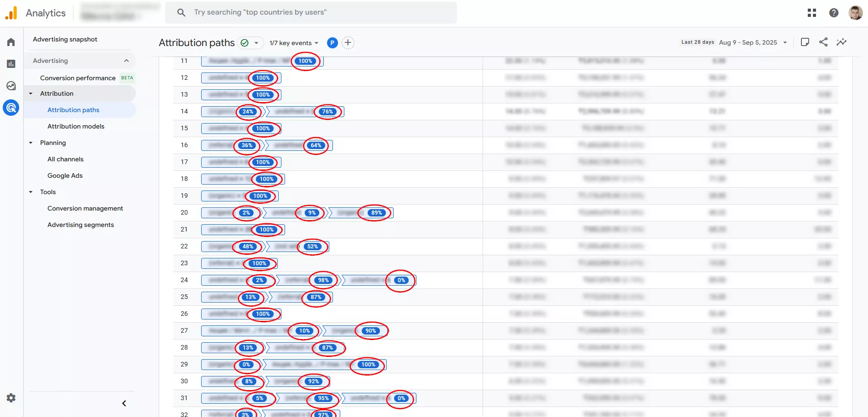Collapse the Advertising section chevron
This screenshot has height=417, width=868.
tap(126, 61)
